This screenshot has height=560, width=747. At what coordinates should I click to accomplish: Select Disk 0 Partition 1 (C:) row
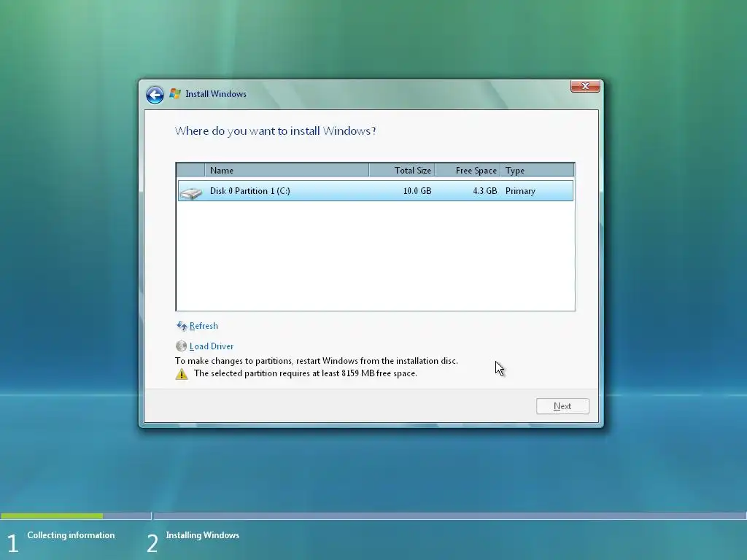[376, 191]
